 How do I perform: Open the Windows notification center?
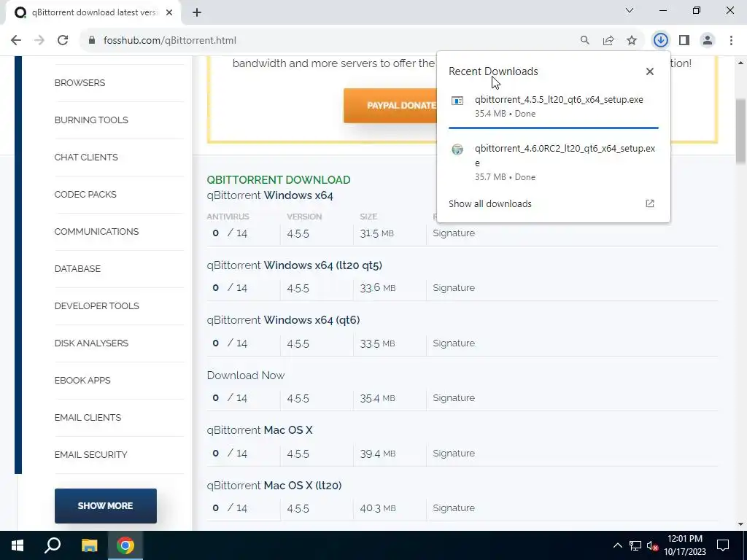pos(723,545)
